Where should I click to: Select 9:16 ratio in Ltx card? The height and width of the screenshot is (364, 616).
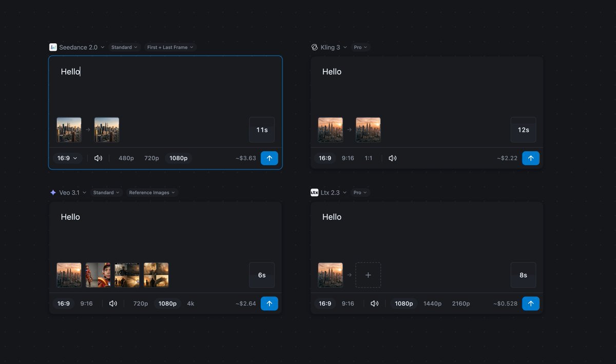tap(348, 303)
